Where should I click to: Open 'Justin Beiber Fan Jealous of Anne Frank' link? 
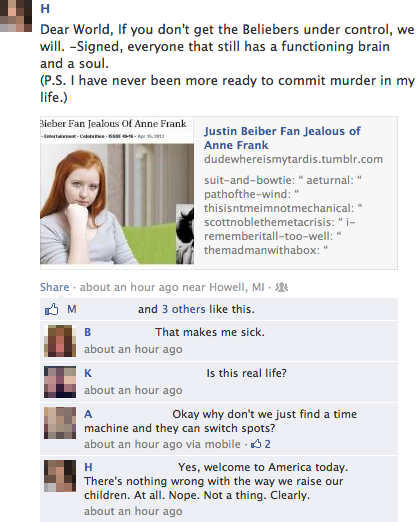pos(282,138)
